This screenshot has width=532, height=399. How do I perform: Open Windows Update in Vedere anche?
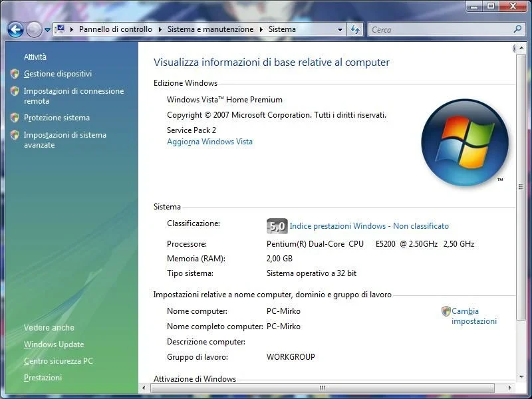click(x=54, y=344)
